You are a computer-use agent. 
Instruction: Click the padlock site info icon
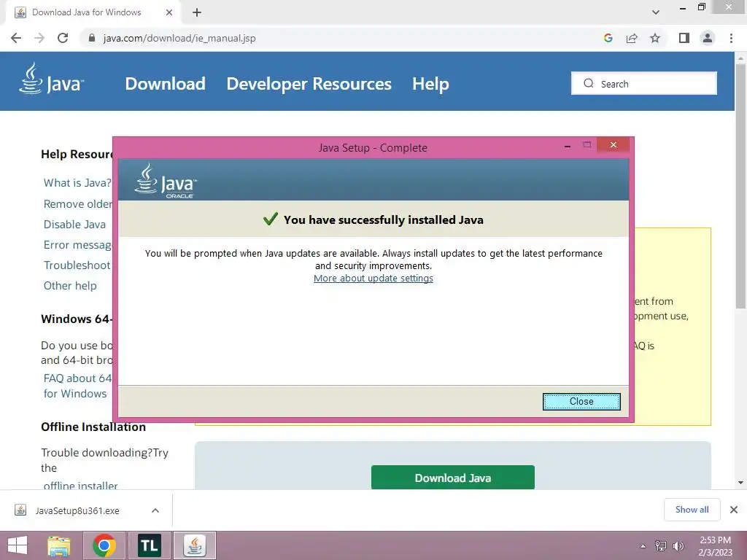[92, 38]
